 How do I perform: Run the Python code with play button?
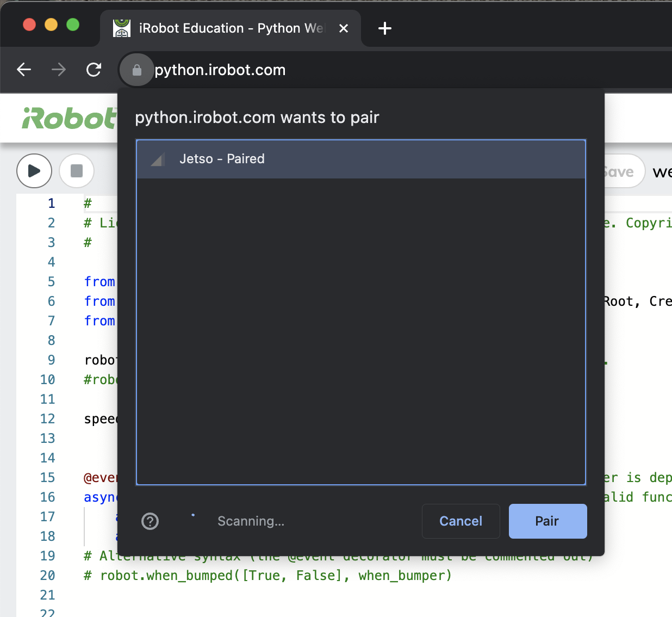tap(34, 171)
